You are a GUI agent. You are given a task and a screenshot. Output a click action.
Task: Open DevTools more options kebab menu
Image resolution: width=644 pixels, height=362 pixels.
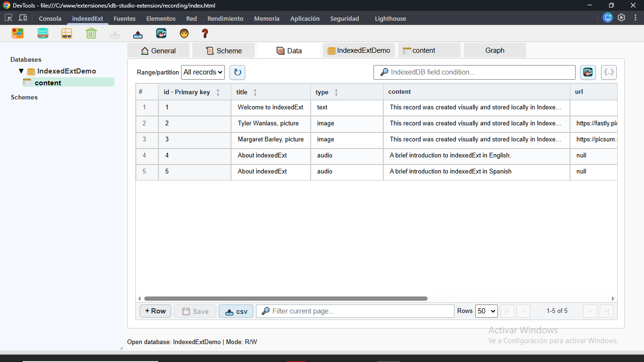pos(635,18)
